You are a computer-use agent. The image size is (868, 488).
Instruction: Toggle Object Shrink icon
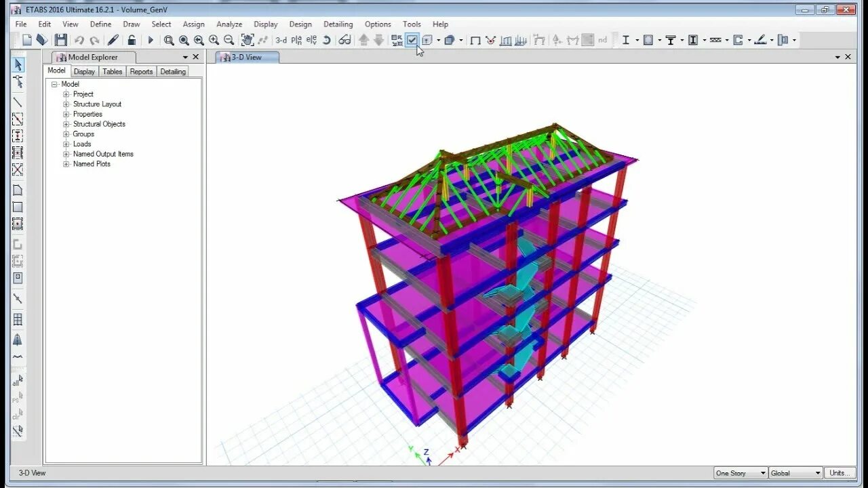click(397, 40)
